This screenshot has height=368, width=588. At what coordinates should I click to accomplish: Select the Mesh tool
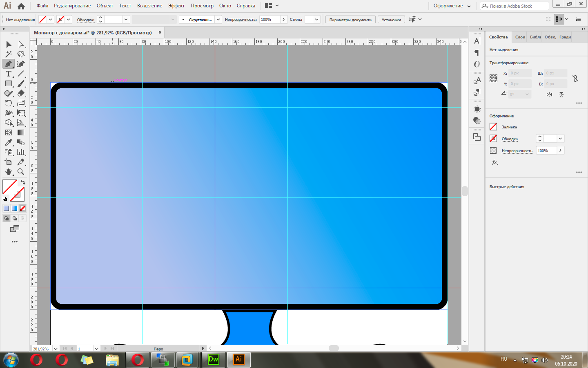tap(9, 132)
